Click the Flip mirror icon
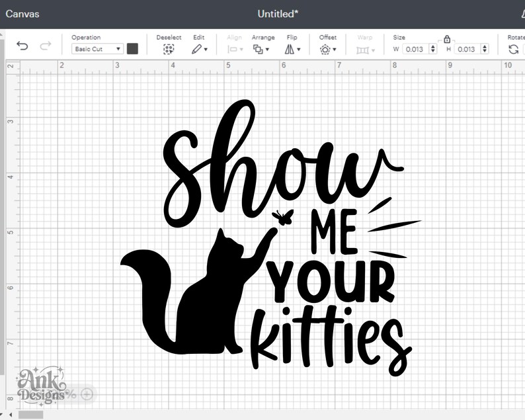This screenshot has width=525, height=420. [290, 49]
